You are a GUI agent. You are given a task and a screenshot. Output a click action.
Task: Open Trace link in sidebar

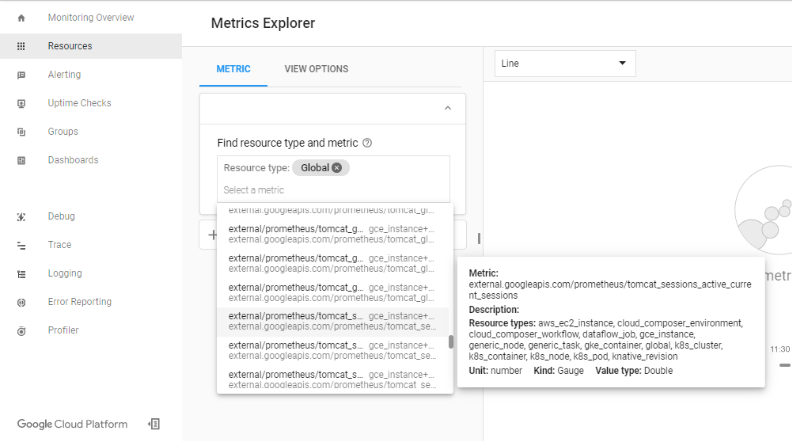(x=60, y=244)
